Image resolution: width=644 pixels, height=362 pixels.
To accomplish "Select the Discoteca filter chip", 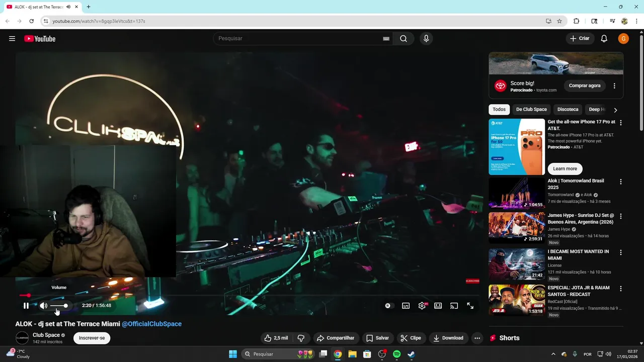I will pyautogui.click(x=568, y=110).
